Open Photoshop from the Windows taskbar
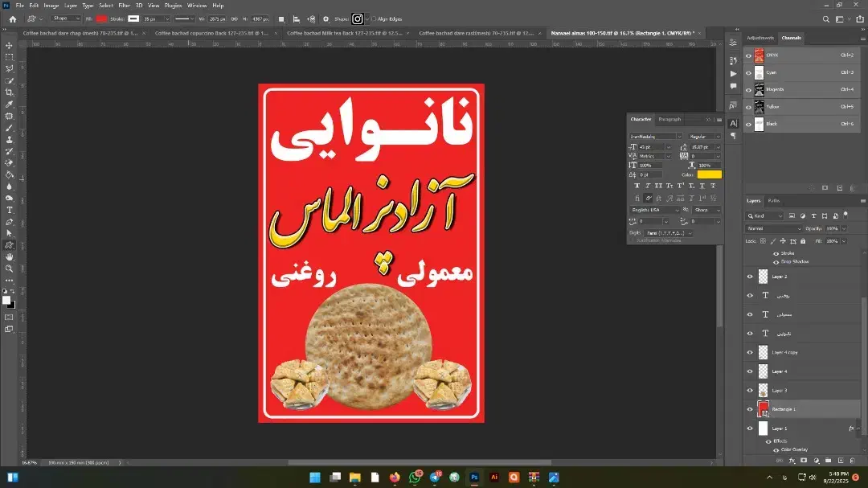Screen dimensions: 868x488 click(x=474, y=478)
